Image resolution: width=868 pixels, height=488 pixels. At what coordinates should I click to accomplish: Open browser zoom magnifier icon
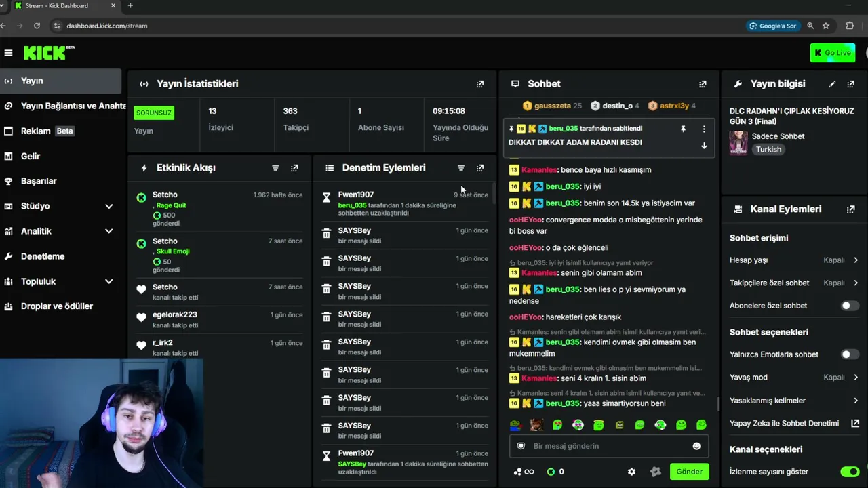click(810, 26)
